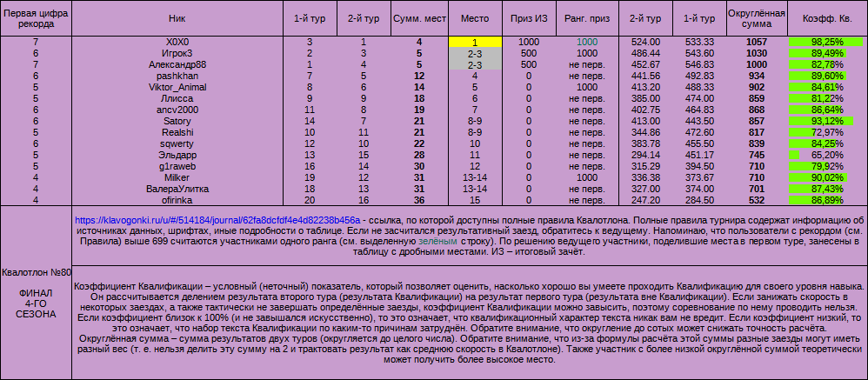
Task: Click the nickname Игрок3
Action: [x=177, y=53]
